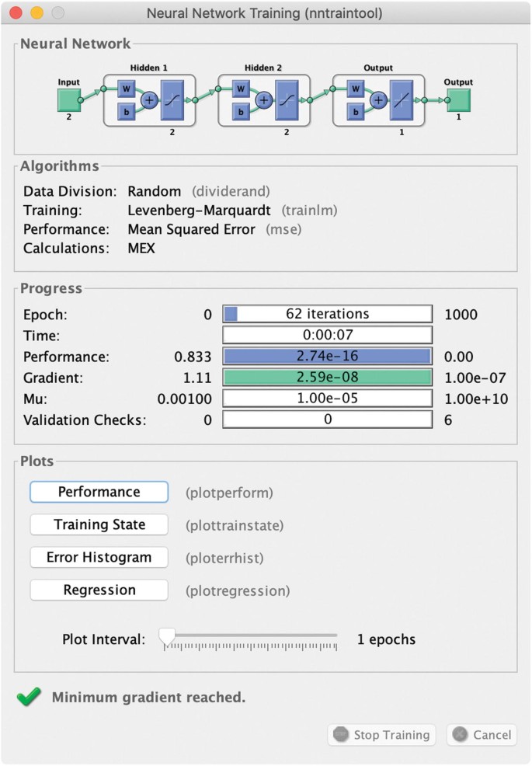Click Hidden 2 sigmoid transfer function block
The height and width of the screenshot is (766, 532).
290,99
